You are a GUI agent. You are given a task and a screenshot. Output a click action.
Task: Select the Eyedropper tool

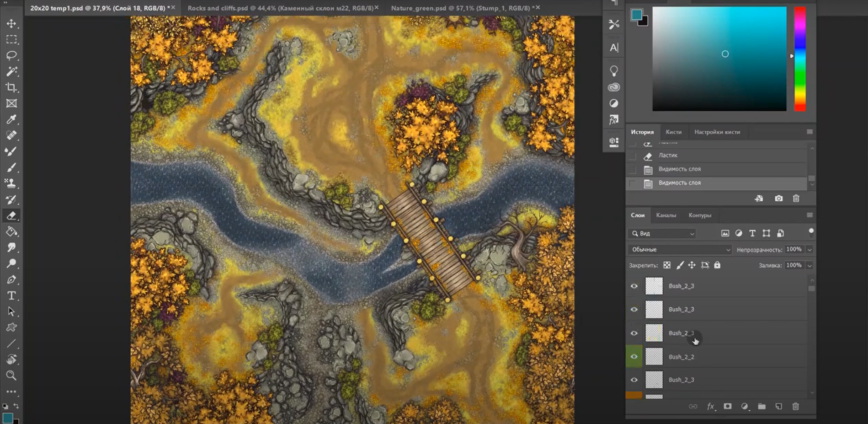[11, 119]
